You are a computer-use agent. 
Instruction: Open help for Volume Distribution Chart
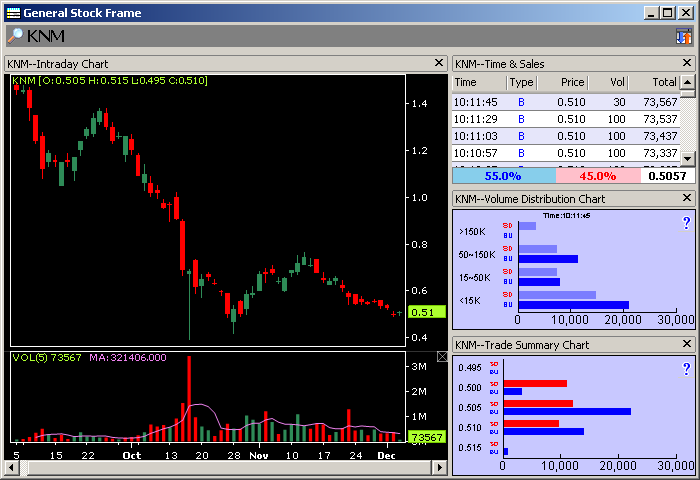tap(686, 223)
